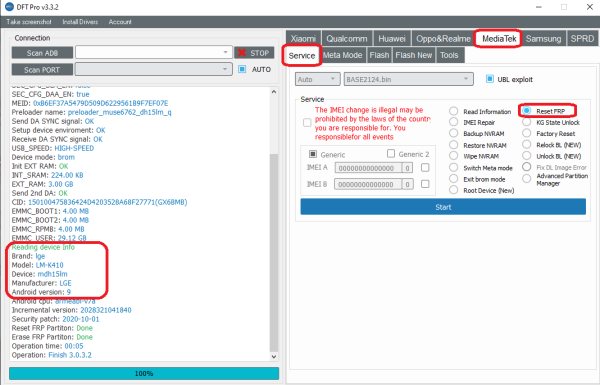Viewport: 600px width, 385px height.
Task: Select the MediaTek tab
Action: point(499,39)
